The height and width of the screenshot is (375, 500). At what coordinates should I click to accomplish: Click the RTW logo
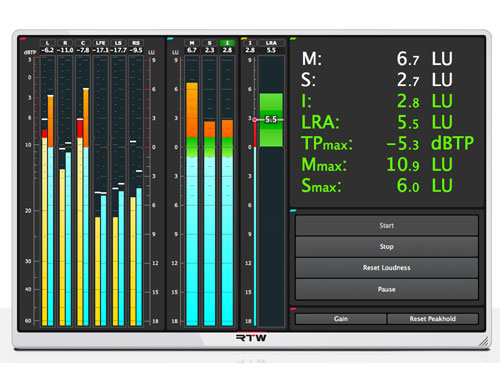(251, 338)
